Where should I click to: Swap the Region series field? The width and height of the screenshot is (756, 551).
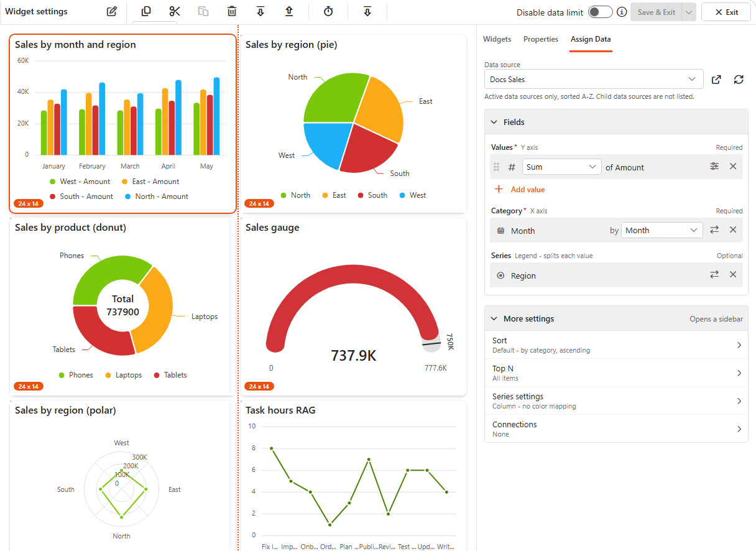click(x=715, y=275)
